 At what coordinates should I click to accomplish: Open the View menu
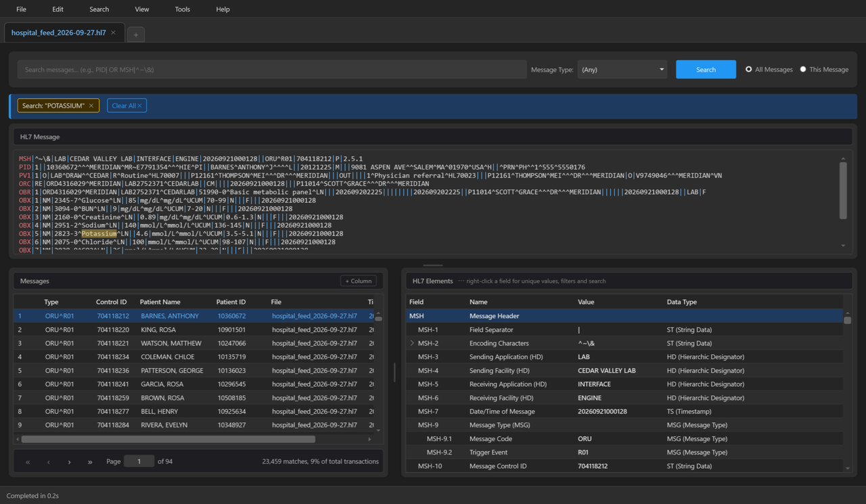click(142, 9)
